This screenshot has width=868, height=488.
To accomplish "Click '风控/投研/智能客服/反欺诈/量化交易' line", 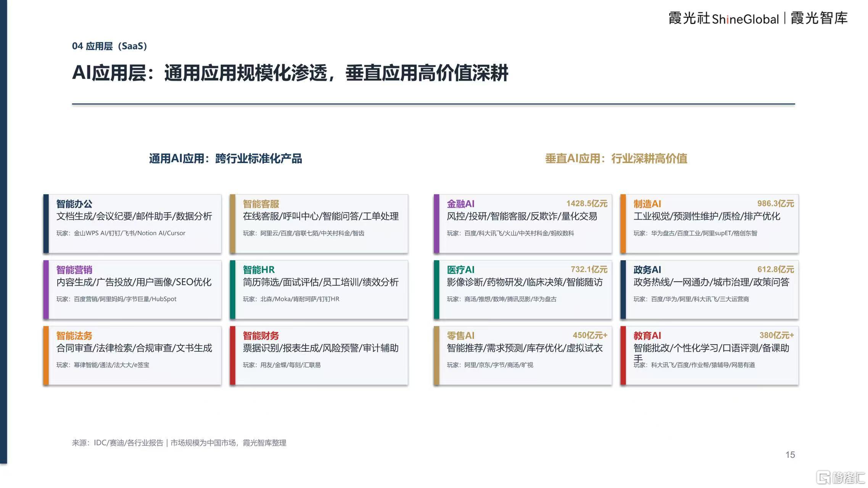I will (522, 216).
